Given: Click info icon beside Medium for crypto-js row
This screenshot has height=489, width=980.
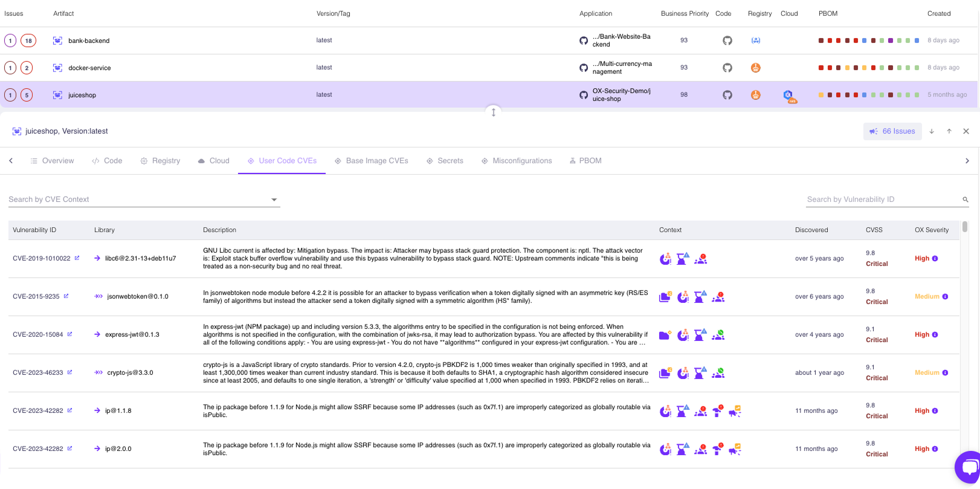Looking at the screenshot, I should tap(945, 373).
